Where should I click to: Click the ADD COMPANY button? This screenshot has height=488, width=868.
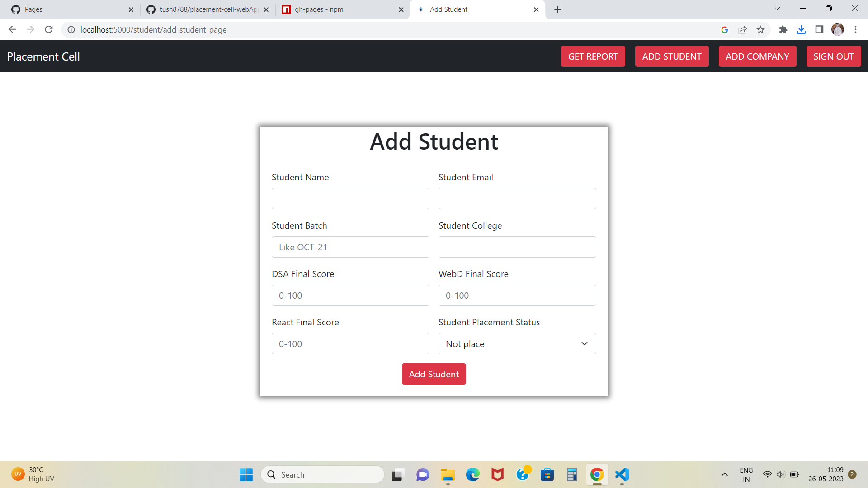point(757,56)
